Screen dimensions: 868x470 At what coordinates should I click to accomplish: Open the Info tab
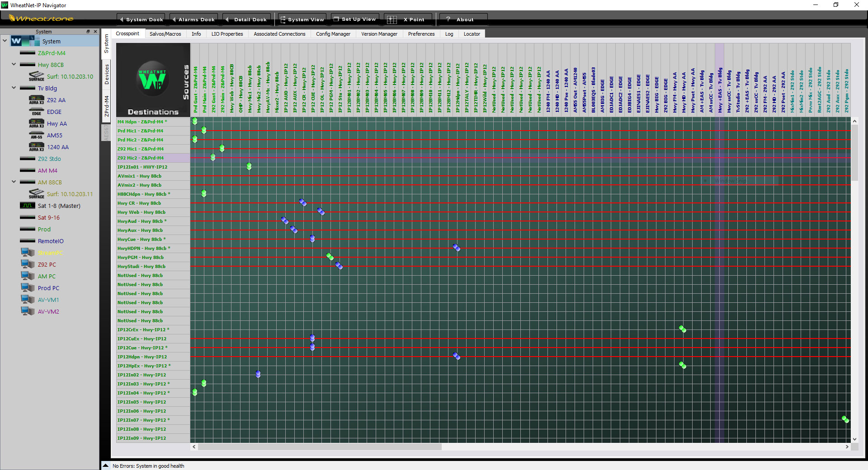click(196, 34)
